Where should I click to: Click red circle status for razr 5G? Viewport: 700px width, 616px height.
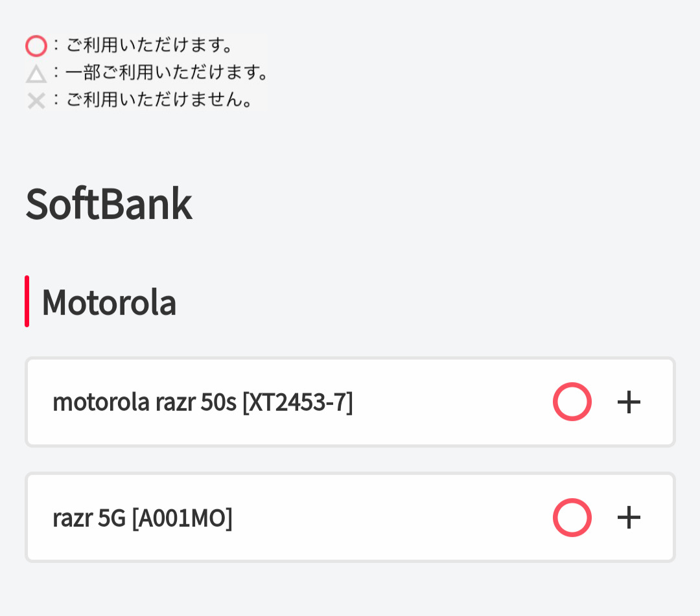tap(572, 518)
